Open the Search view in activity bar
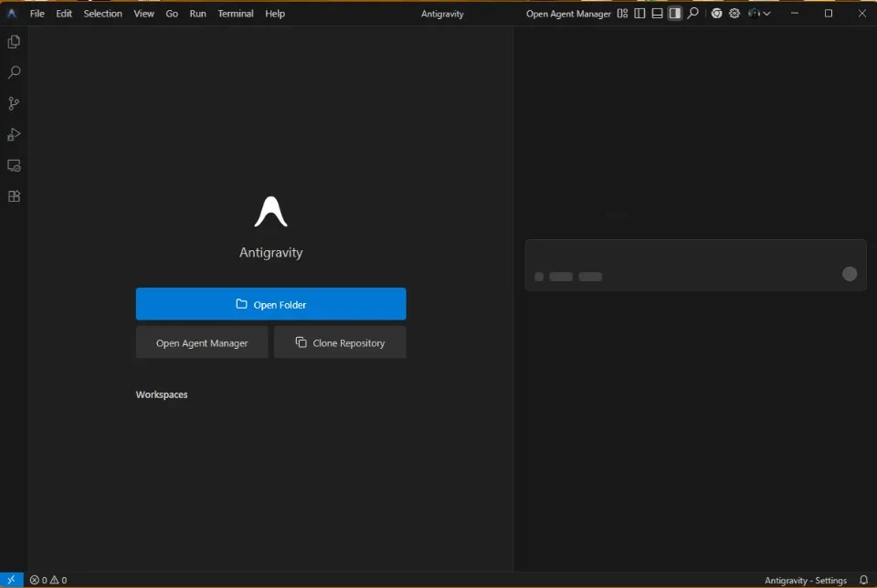Image resolution: width=877 pixels, height=588 pixels. [14, 73]
